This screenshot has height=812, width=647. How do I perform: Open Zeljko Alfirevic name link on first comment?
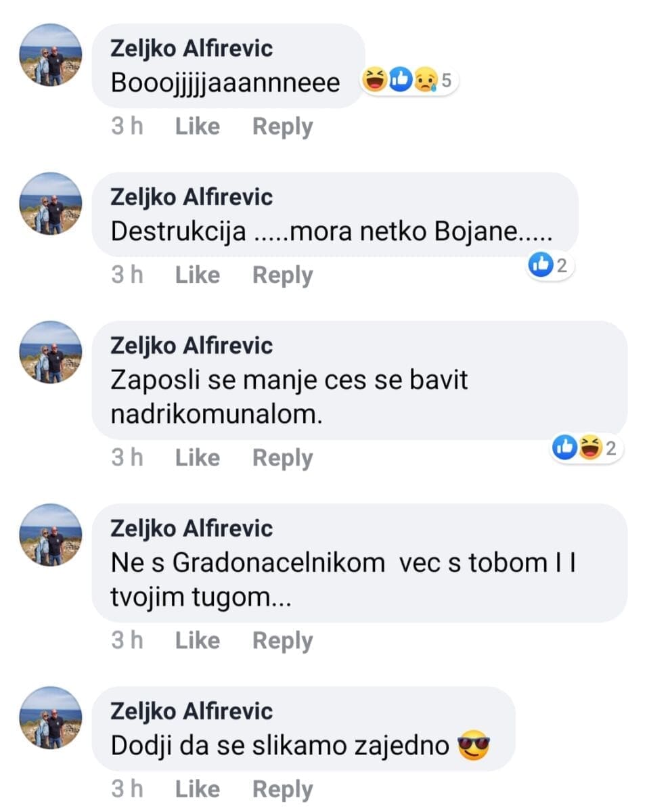192,49
